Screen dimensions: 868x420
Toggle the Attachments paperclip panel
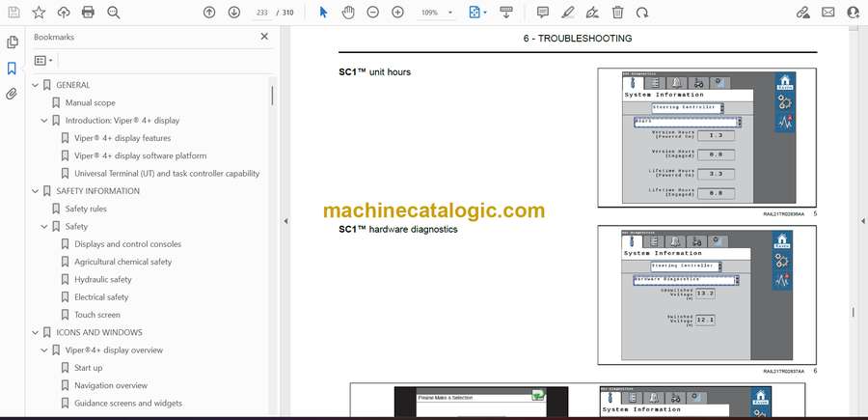coord(12,94)
